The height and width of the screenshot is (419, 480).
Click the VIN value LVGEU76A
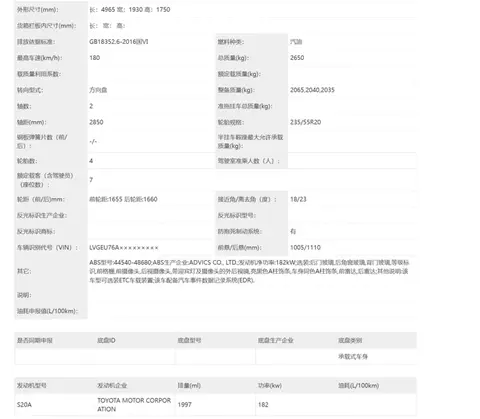tap(124, 247)
